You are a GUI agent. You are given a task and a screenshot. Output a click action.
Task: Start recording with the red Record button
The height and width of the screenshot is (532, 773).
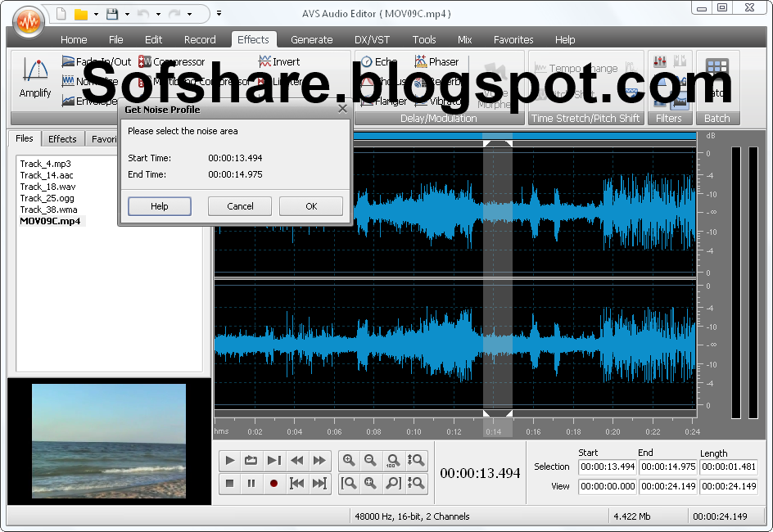click(x=273, y=483)
